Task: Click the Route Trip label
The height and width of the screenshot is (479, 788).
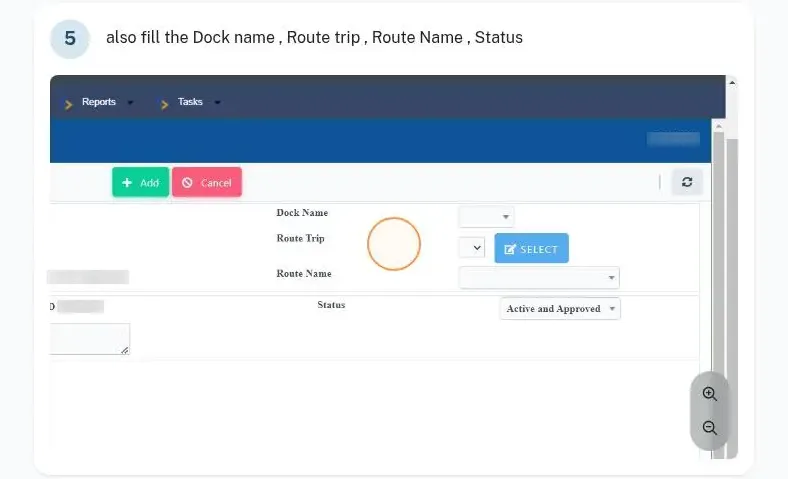Action: coord(301,238)
